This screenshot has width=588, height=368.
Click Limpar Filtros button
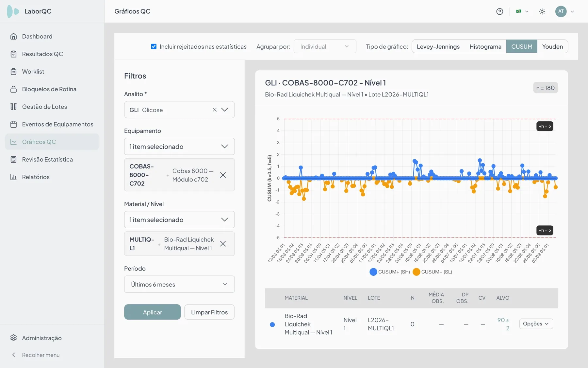[x=209, y=312]
